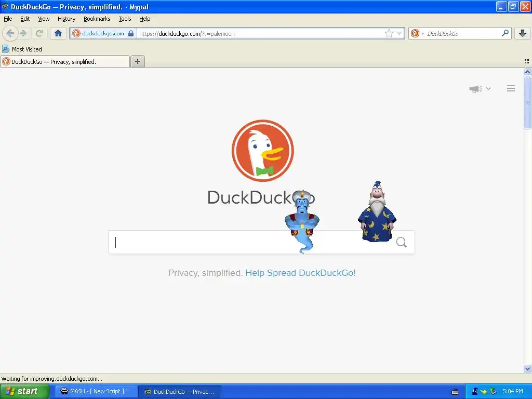Click the on-screen keyboard taskbar icon
The height and width of the screenshot is (399, 532).
pos(455,392)
